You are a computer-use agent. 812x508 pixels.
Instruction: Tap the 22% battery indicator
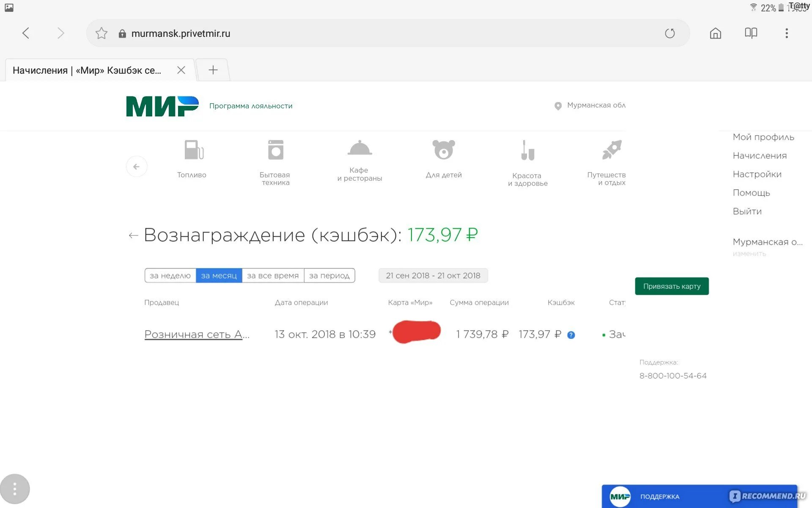(772, 8)
